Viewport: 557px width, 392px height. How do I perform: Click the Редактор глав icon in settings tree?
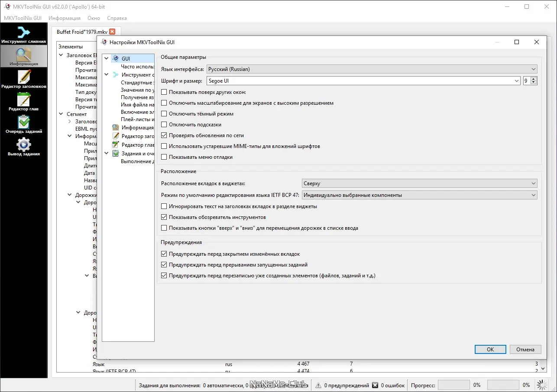coord(115,145)
